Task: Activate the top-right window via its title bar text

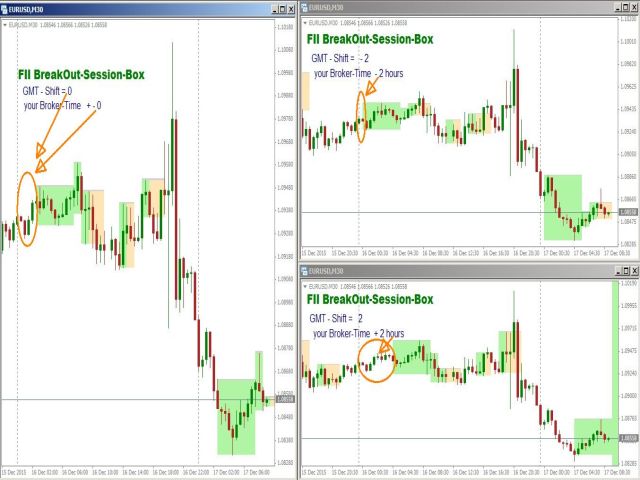Action: tap(326, 7)
